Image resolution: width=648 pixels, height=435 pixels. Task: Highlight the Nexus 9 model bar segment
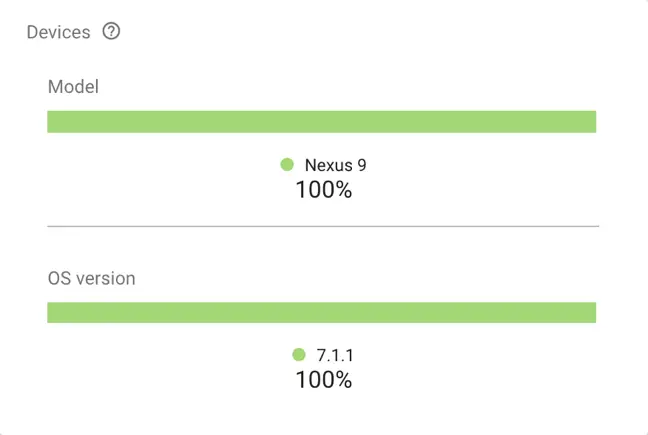pos(322,122)
